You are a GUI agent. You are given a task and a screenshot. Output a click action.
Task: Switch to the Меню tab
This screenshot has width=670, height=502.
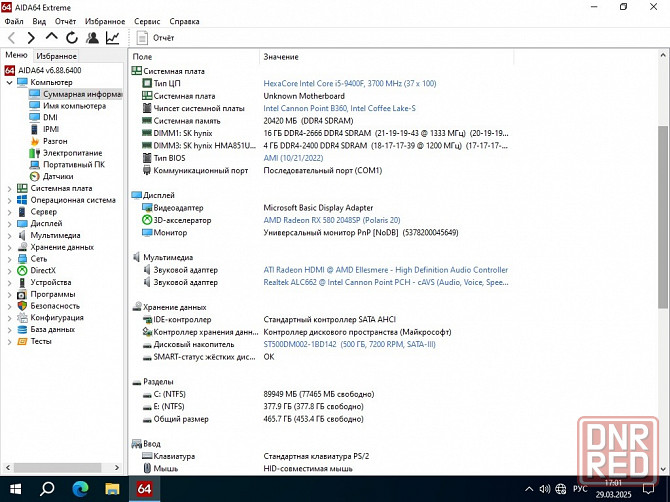(x=16, y=55)
